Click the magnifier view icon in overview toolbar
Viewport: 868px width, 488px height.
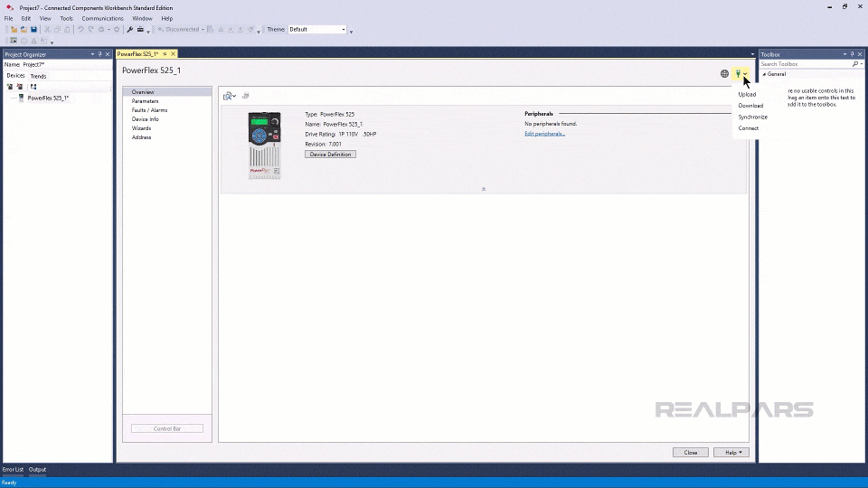coord(228,97)
